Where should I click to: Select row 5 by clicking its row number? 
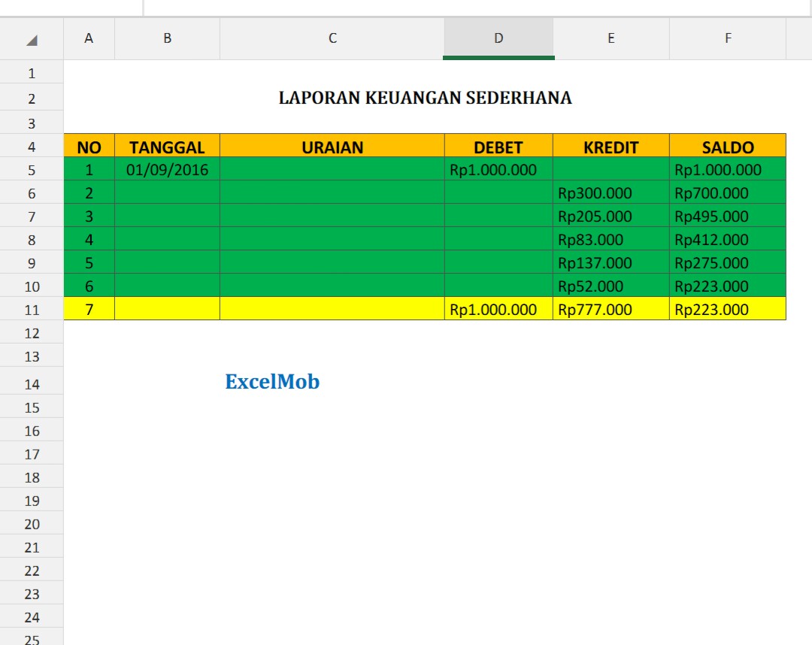(x=32, y=170)
